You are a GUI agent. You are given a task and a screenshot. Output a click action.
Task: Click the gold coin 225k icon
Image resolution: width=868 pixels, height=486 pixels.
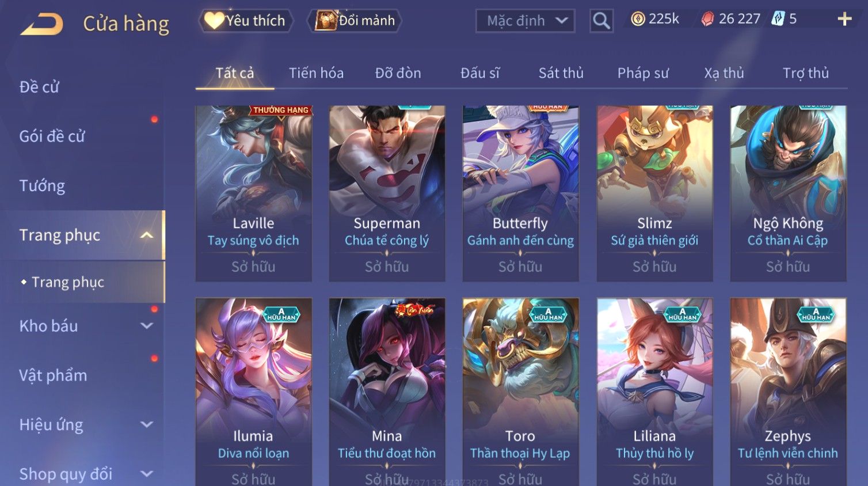[638, 19]
